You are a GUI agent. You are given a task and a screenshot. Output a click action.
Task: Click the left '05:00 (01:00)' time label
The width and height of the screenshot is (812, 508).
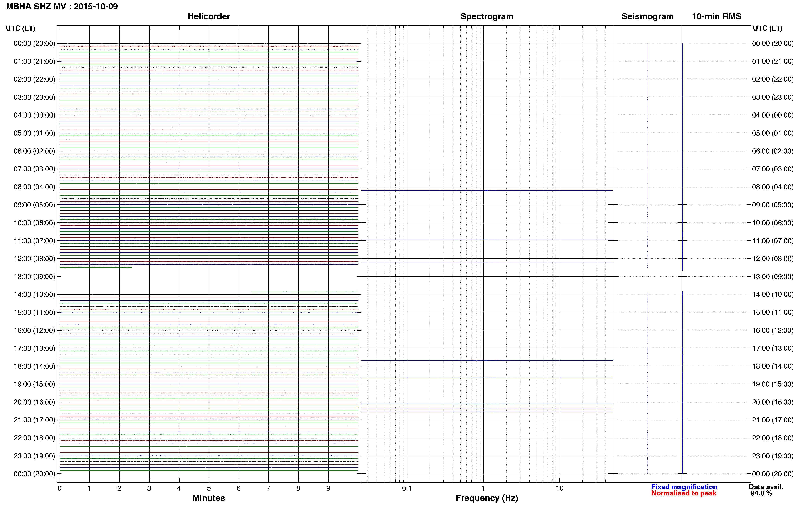[34, 133]
